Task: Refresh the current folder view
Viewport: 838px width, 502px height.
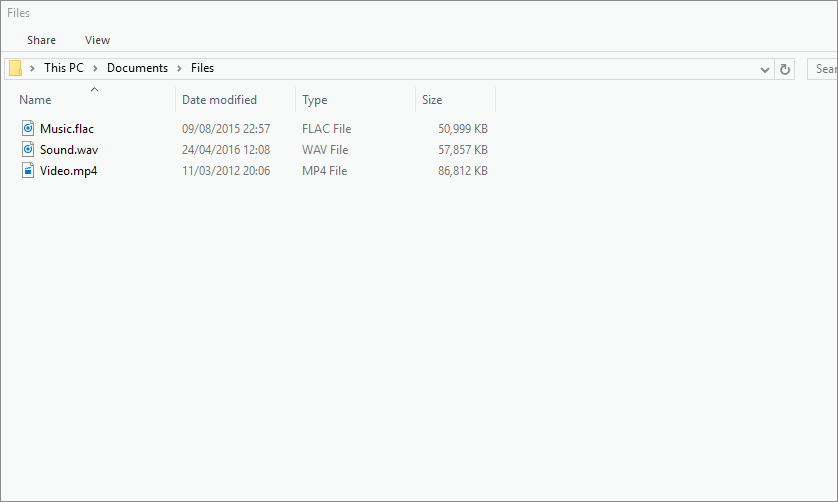Action: 785,69
